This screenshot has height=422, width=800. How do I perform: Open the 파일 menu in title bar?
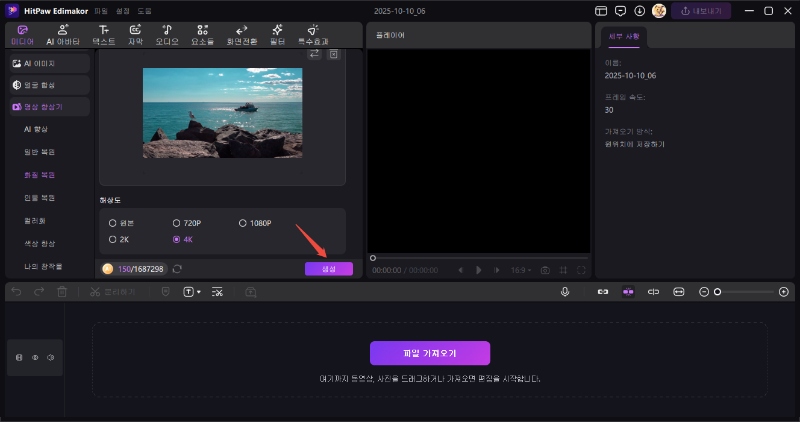pos(101,10)
